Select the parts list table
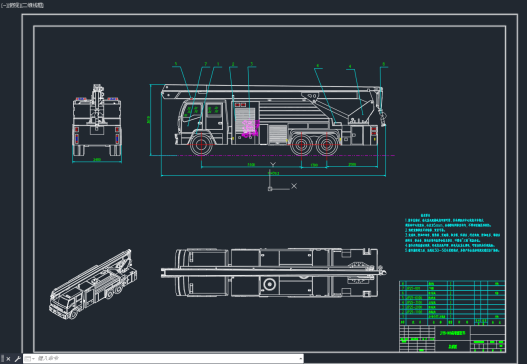 point(452,302)
